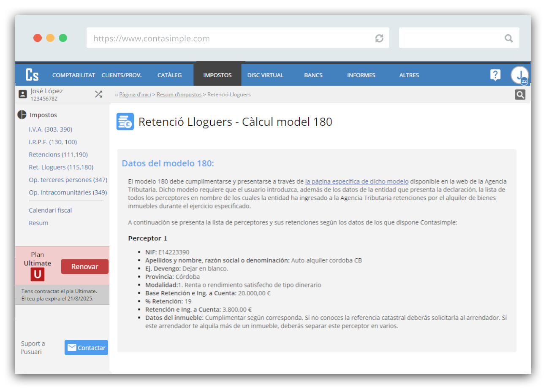Click the red window close dot
This screenshot has height=392, width=546.
pyautogui.click(x=38, y=38)
